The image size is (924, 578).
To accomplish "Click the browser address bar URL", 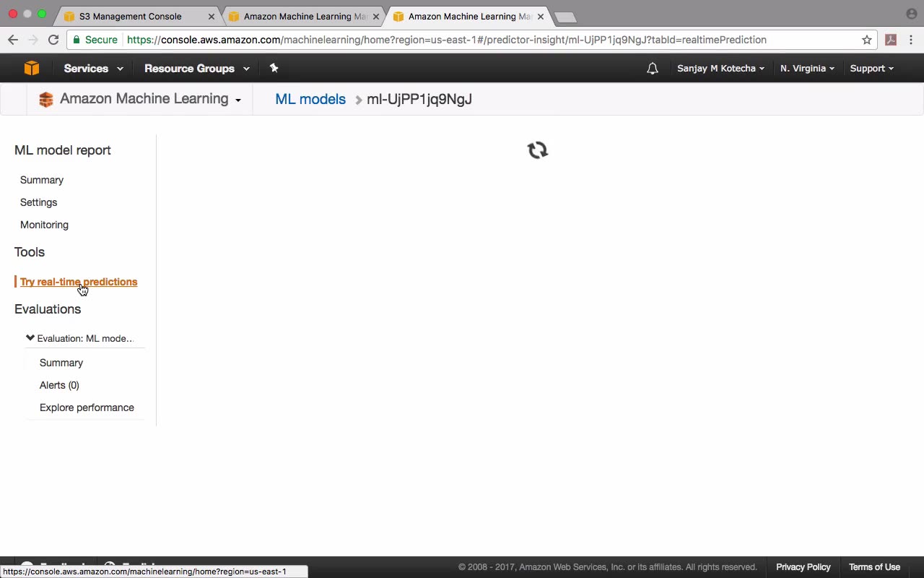I will click(447, 40).
